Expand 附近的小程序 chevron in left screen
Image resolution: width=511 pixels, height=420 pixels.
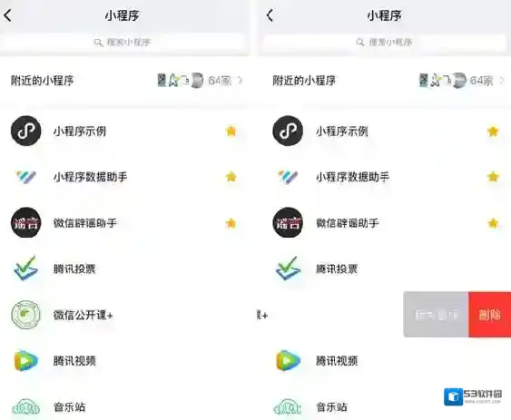(241, 80)
